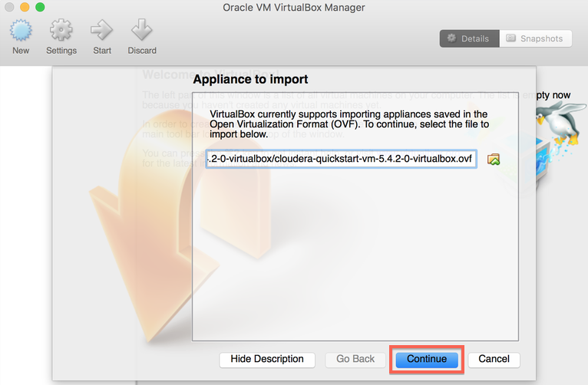Click the Oracle VM VirtualBox Manager title
Screen dimensions: 588x385
coord(294,8)
